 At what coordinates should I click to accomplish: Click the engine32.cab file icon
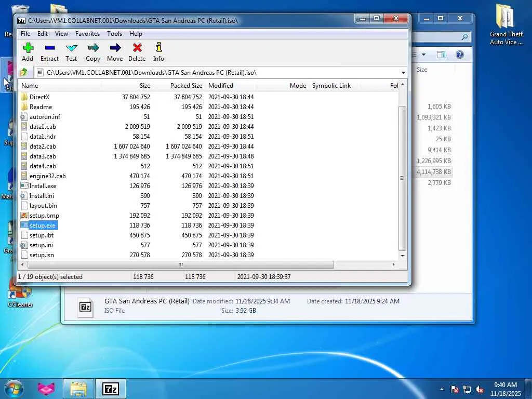(24, 176)
